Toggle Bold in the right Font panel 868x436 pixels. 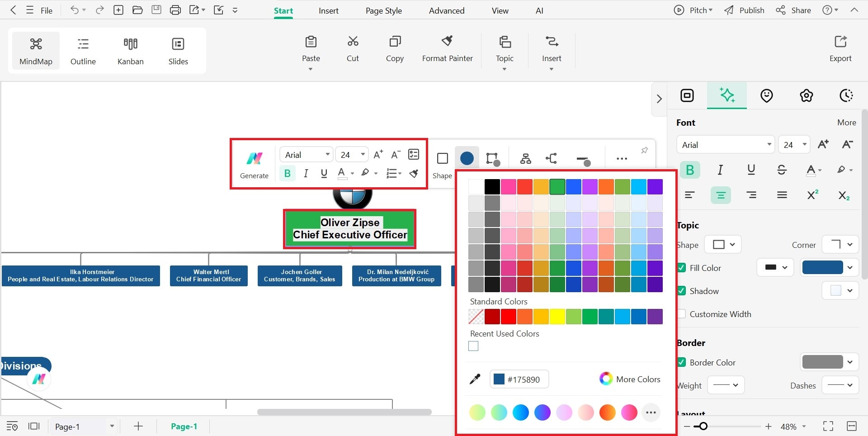click(x=690, y=170)
